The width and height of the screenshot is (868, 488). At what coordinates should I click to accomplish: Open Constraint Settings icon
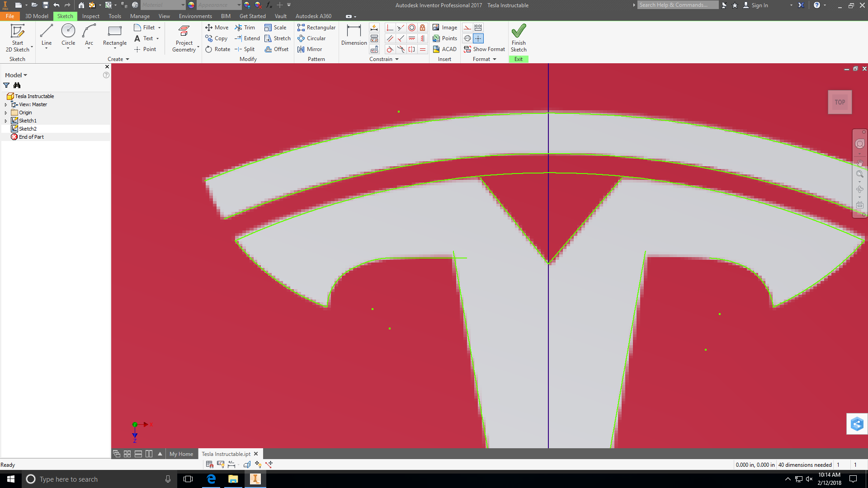(x=374, y=49)
